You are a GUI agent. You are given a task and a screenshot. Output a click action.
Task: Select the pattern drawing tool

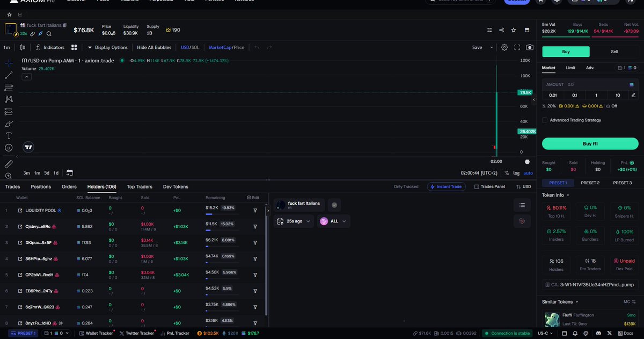pyautogui.click(x=9, y=99)
